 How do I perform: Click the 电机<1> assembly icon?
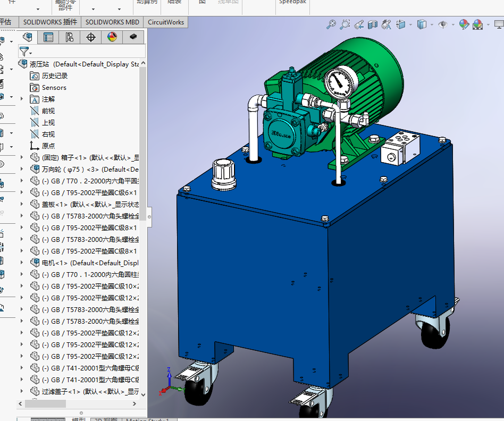coord(35,263)
